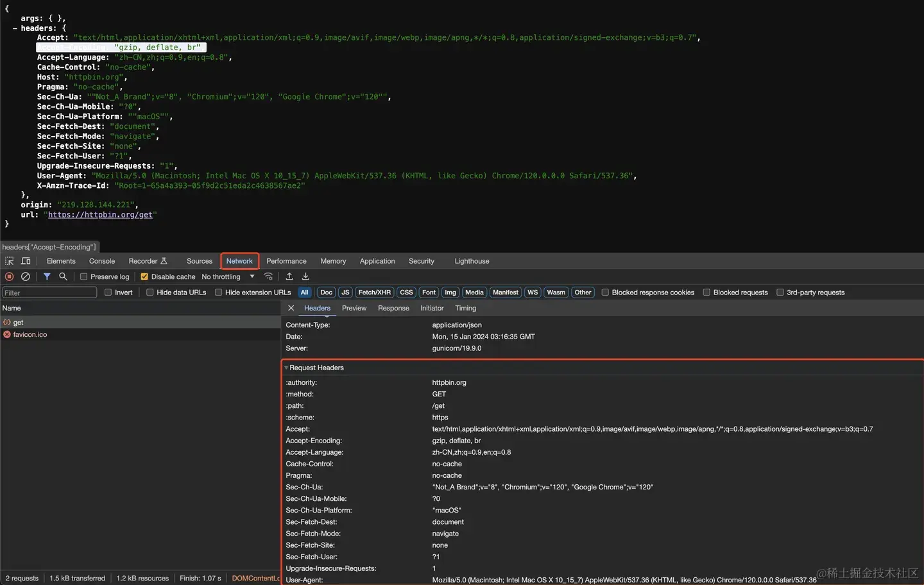Open the httpbin.org/get URL link
Viewport: 924px width, 585px height.
click(100, 215)
